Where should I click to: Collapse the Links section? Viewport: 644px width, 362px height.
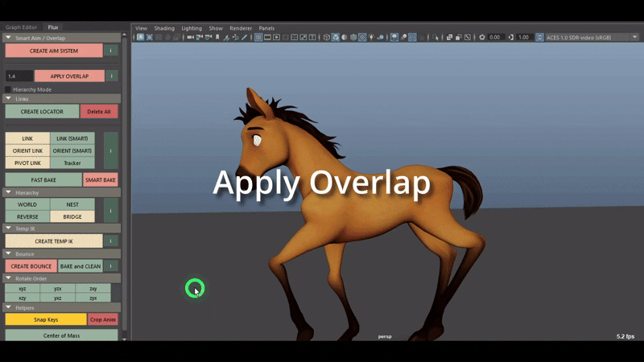(8, 99)
